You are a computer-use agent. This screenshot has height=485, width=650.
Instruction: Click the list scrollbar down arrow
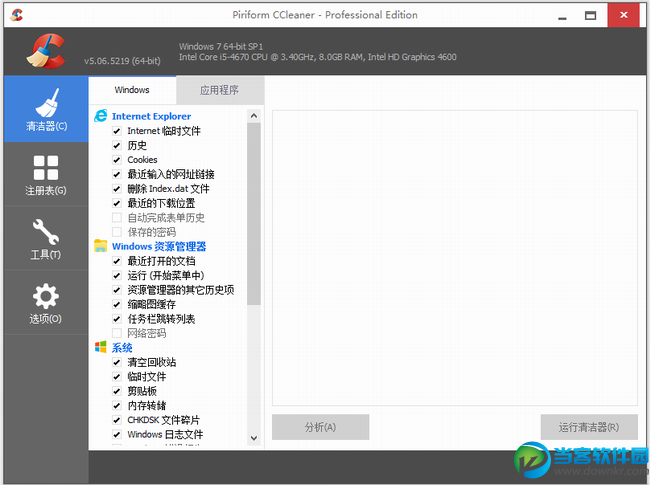coord(254,438)
